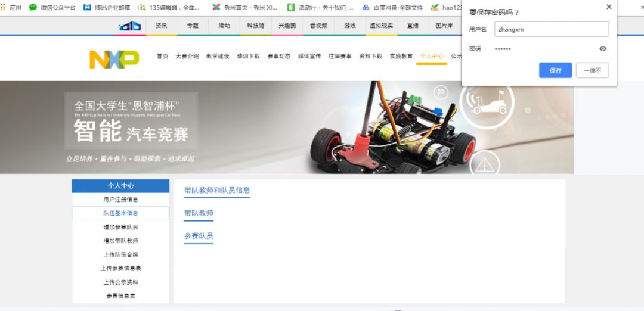The height and width of the screenshot is (311, 644).
Task: Open 参赛信息表 in sidebar
Action: (x=120, y=296)
